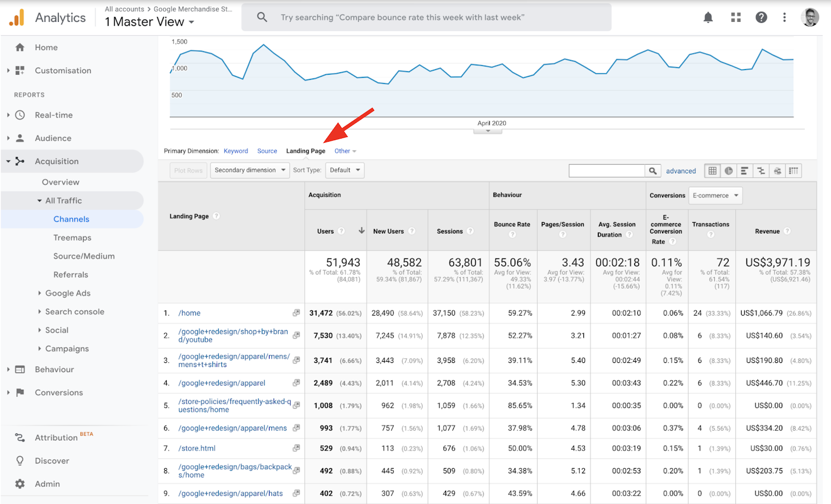831x504 pixels.
Task: Click the Analytics search bar
Action: click(426, 18)
